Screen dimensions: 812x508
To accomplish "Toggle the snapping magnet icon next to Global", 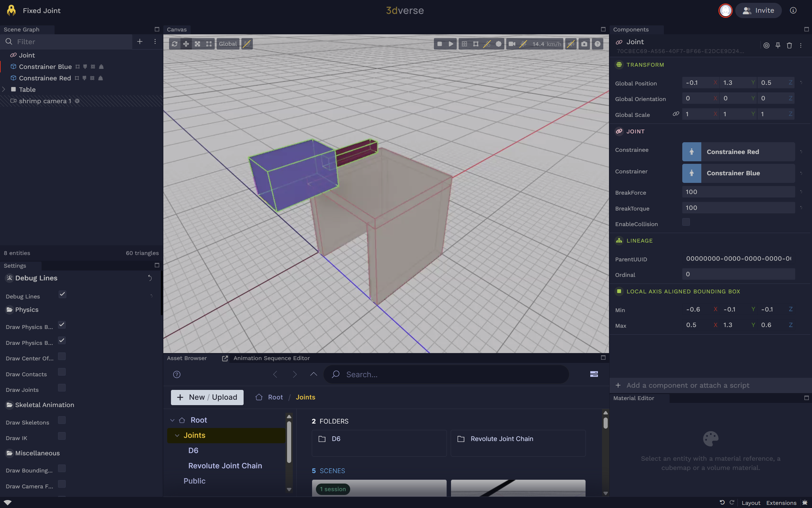I will click(247, 44).
